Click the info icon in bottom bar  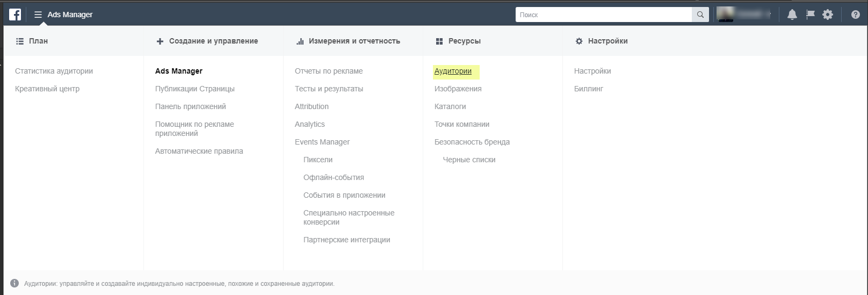click(x=15, y=283)
